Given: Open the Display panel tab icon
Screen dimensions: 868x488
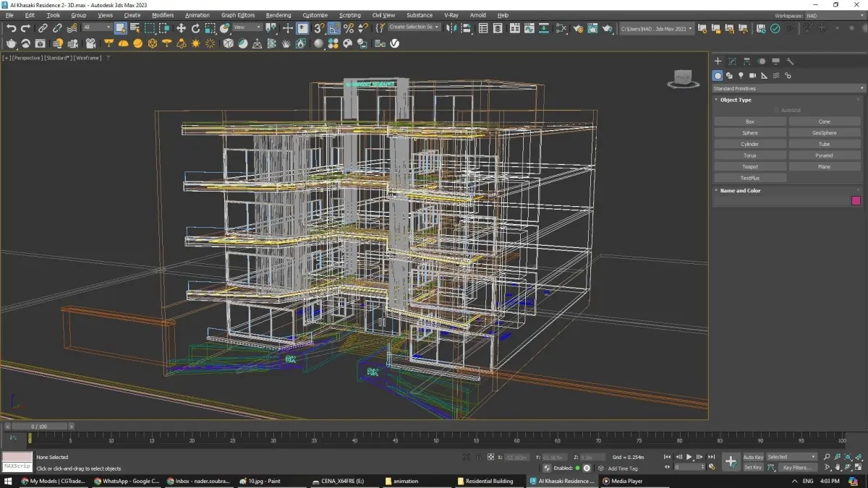Looking at the screenshot, I should (x=775, y=61).
